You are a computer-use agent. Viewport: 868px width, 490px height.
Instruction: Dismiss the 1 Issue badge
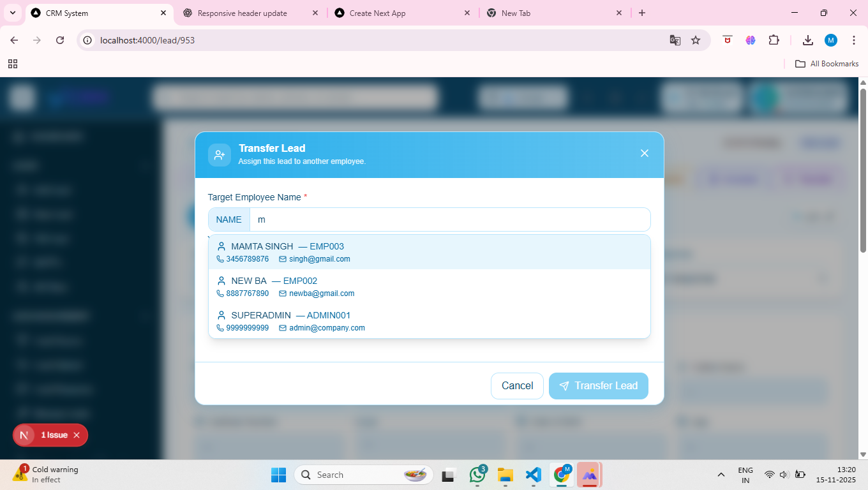tap(77, 435)
